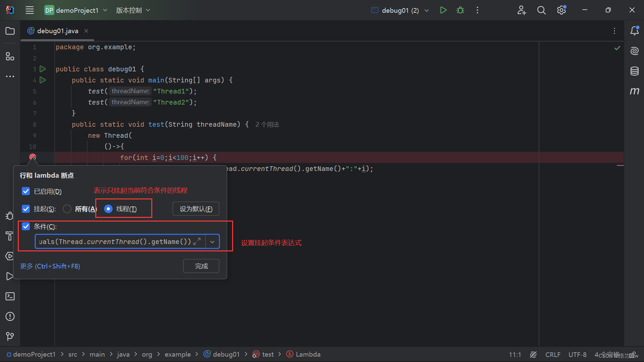Open more run actions menu
Screen dimensions: 644x362
coord(477,10)
